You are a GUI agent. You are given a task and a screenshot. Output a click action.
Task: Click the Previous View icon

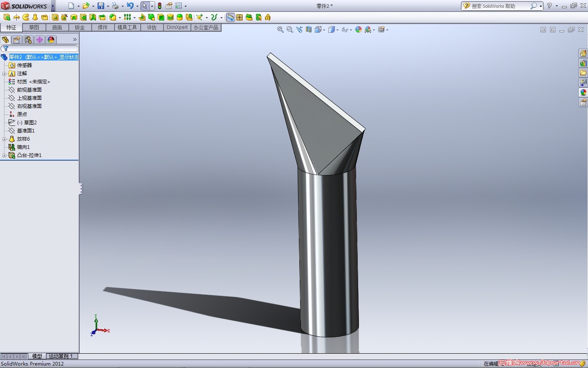pyautogui.click(x=299, y=29)
